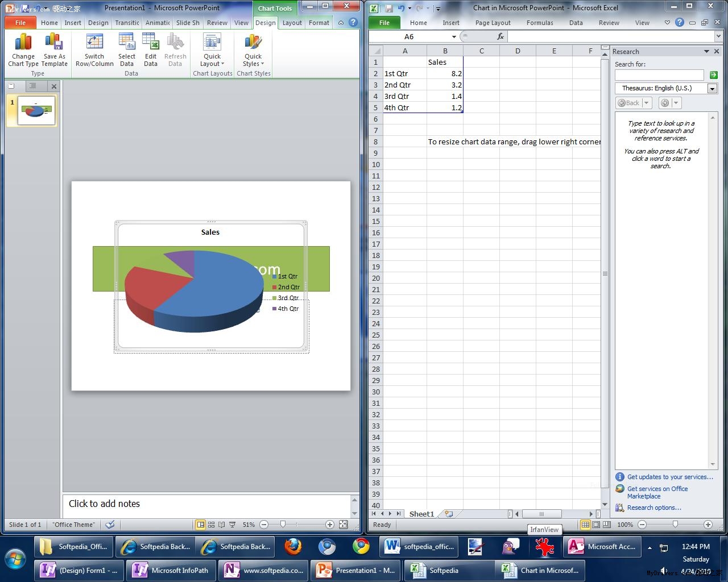
Task: Expand Back history dropdown in Research pane
Action: click(x=647, y=103)
